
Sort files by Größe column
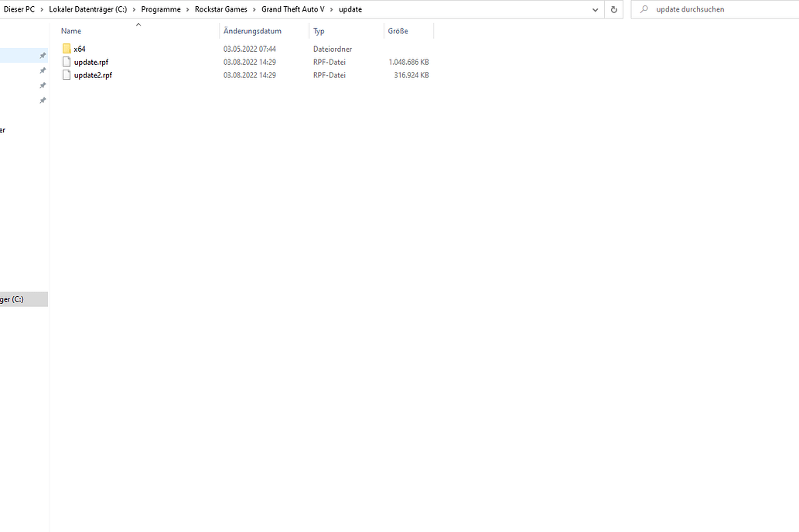[398, 31]
